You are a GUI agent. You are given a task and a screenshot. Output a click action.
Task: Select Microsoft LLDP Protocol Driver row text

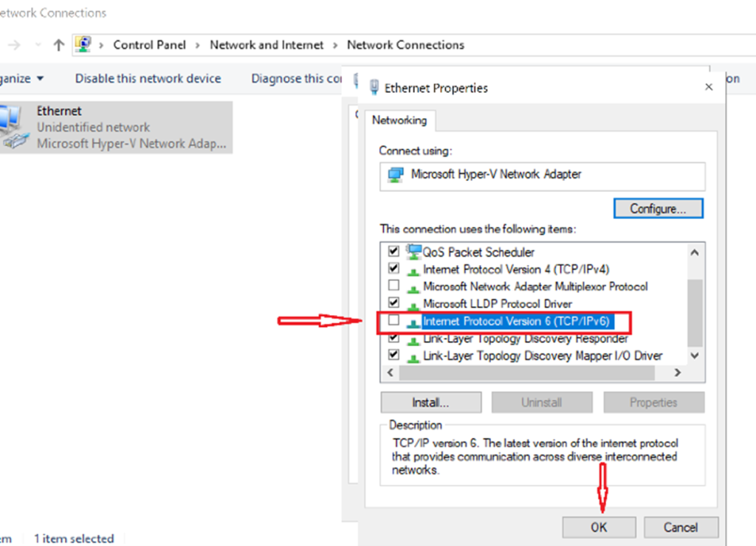coord(498,304)
